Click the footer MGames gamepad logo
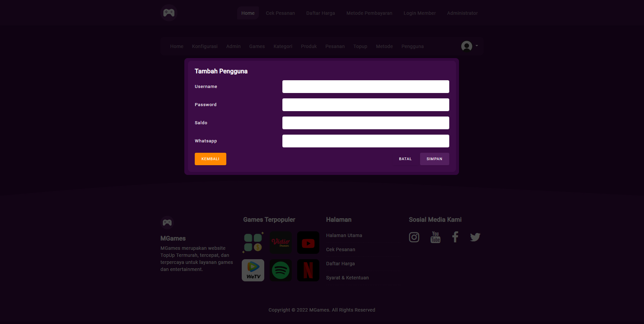 pos(167,223)
